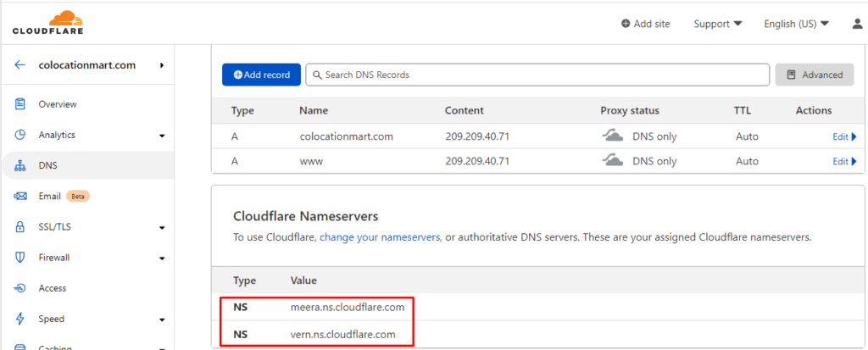868x350 pixels.
Task: Toggle proxy cloud for colocationmart.com record
Action: 614,136
